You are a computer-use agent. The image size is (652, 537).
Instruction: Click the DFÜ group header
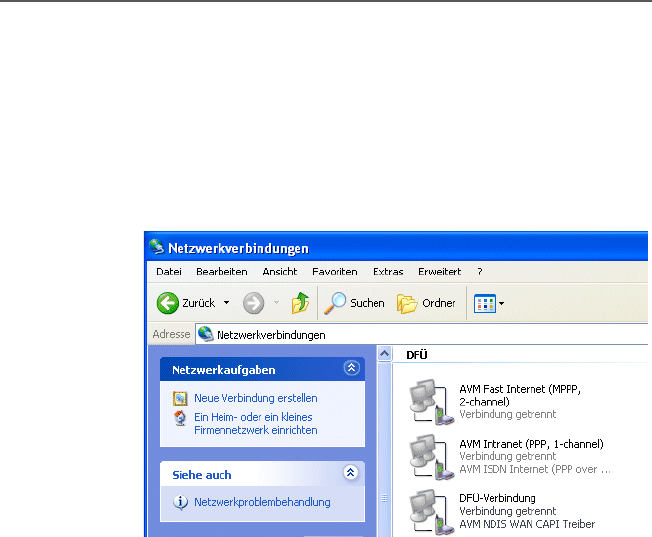[x=417, y=355]
